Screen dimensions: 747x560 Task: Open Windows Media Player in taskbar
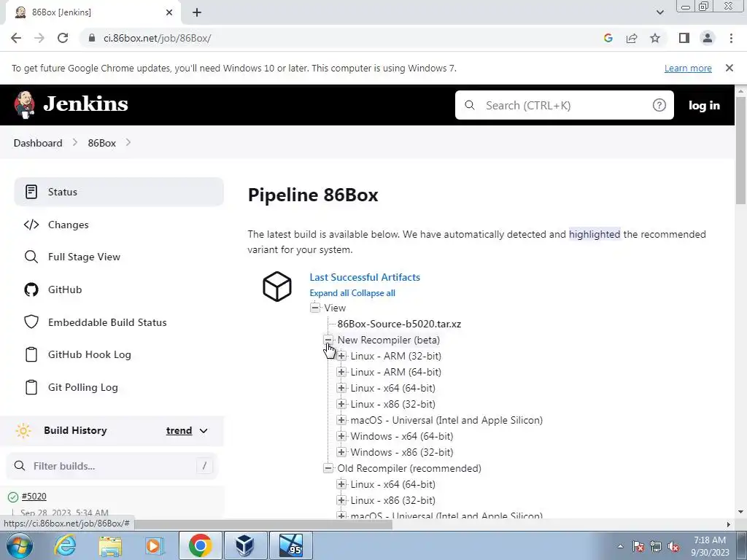[x=154, y=545]
